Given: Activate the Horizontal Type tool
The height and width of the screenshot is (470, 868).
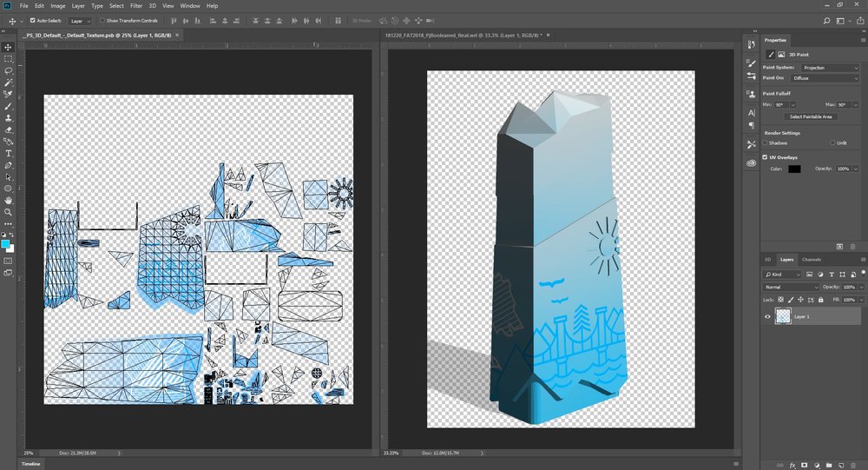Looking at the screenshot, I should pyautogui.click(x=8, y=153).
